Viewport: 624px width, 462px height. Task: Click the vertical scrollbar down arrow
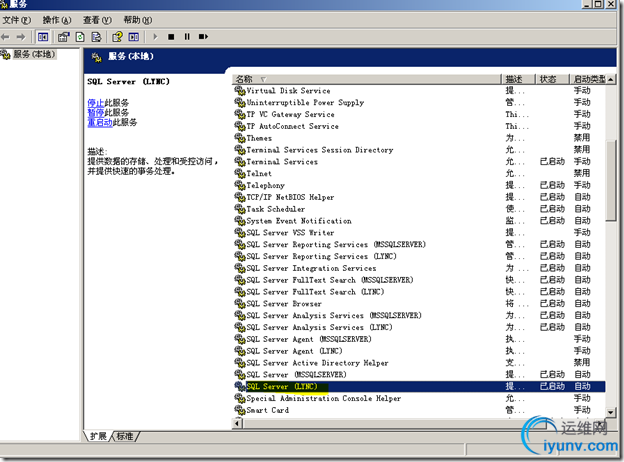(611, 412)
